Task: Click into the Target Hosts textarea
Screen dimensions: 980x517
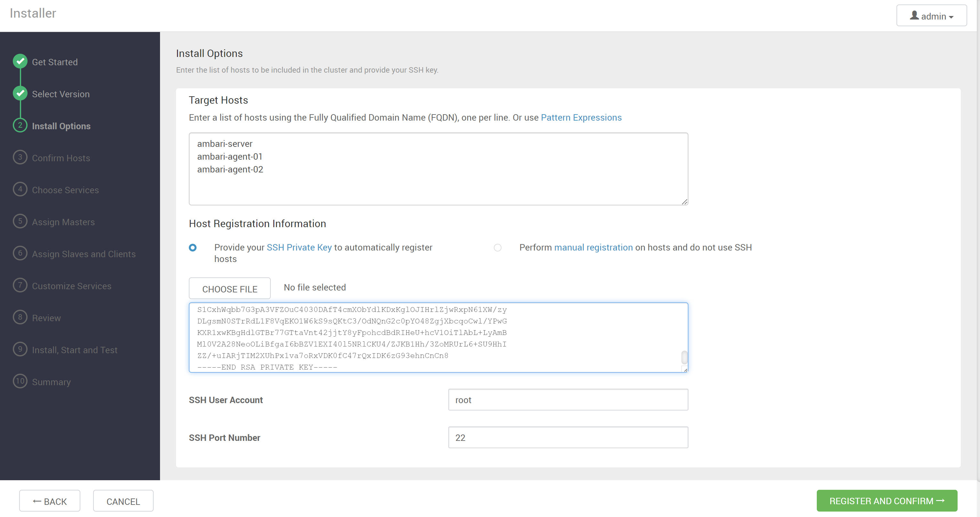Action: pos(438,169)
